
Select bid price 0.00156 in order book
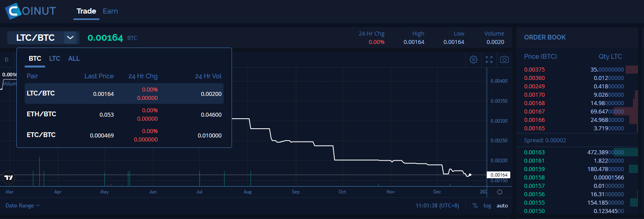tap(535, 194)
